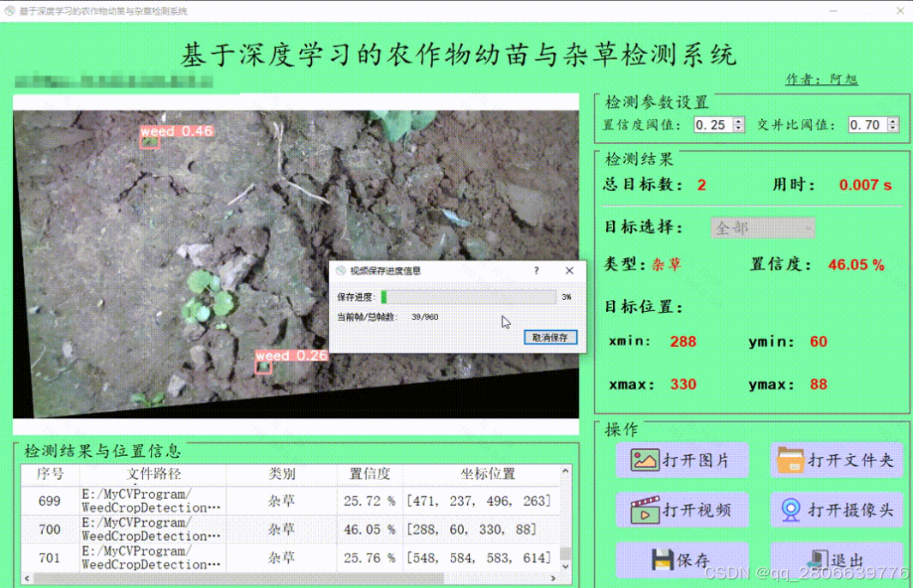913x588 pixels.
Task: Click the app icon in title bar
Action: pyautogui.click(x=9, y=10)
